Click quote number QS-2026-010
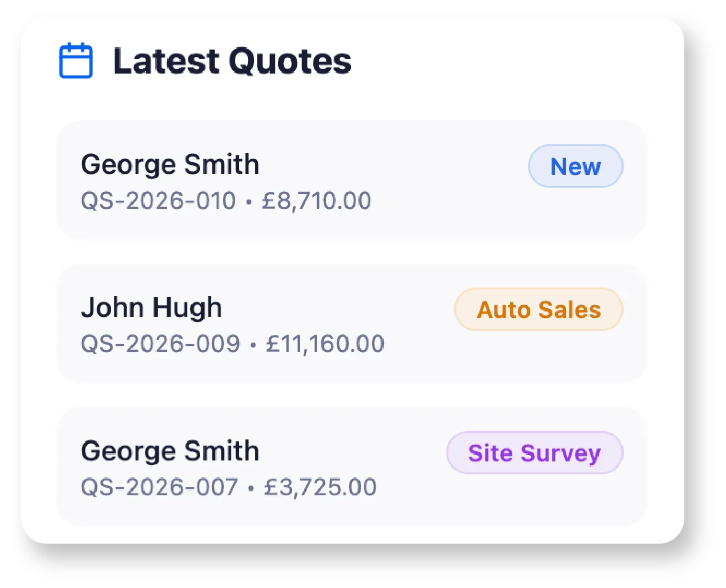 (158, 200)
